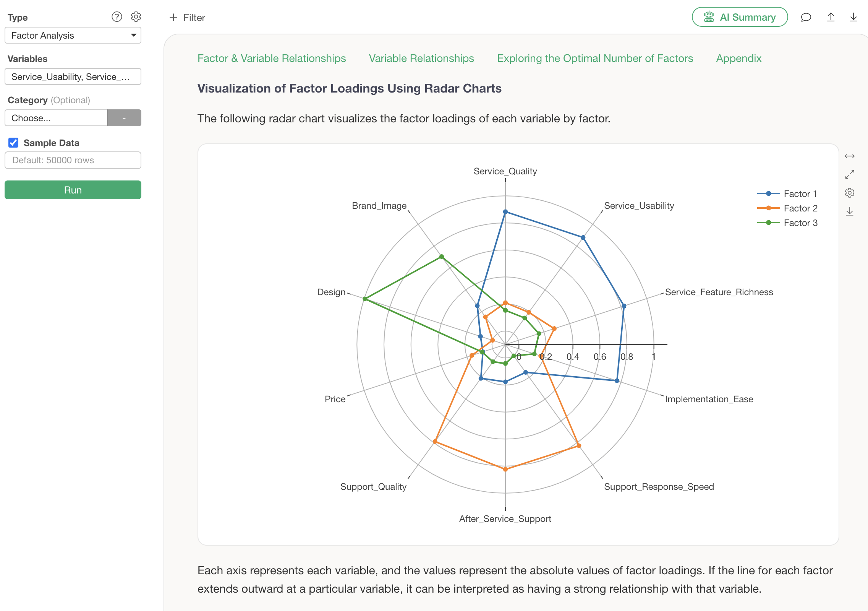Uncheck the Sample Data checkbox
868x611 pixels.
[x=13, y=143]
